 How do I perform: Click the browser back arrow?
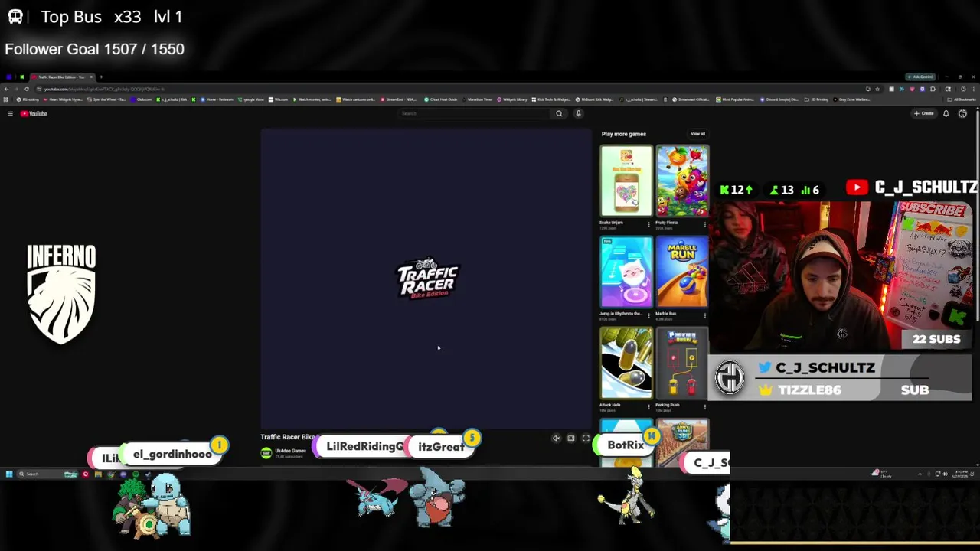point(6,89)
